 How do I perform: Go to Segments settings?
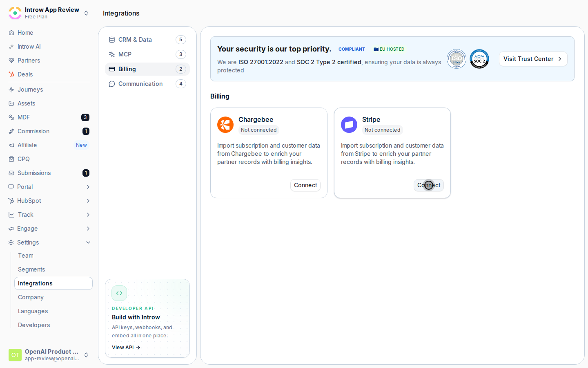53,269
